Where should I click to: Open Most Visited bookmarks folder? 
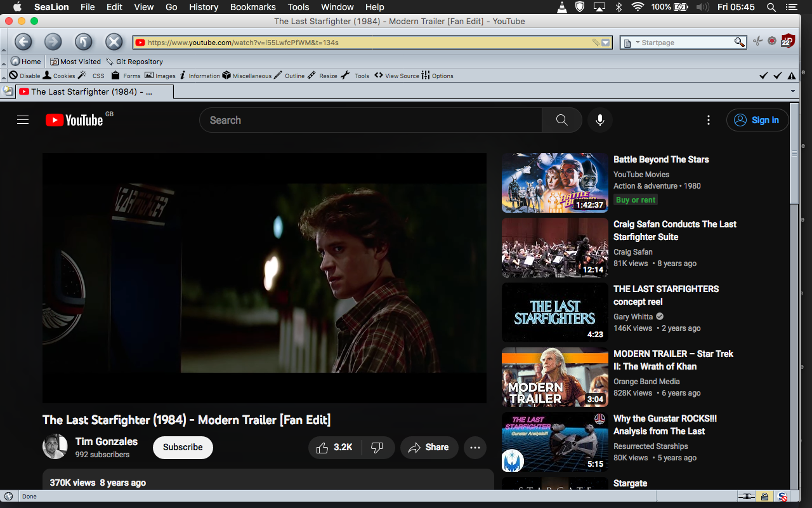point(75,62)
